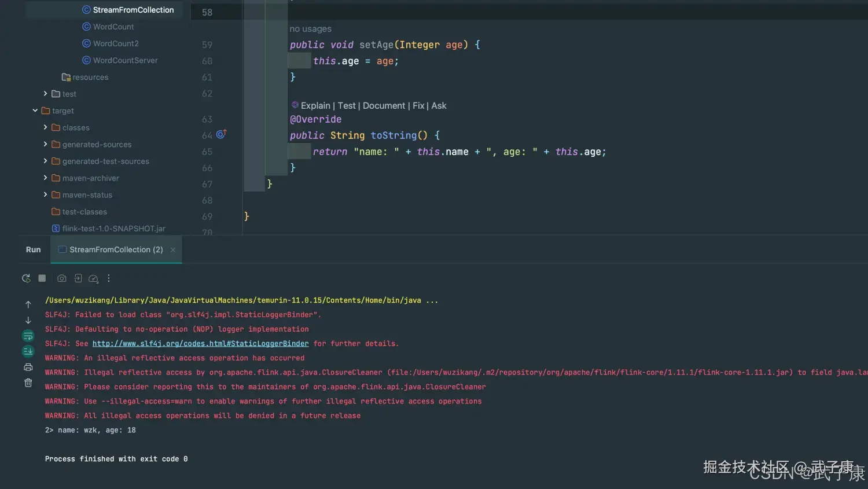Click the AI assistant icon before Explain
Viewport: 868px width, 489px height.
click(x=295, y=105)
